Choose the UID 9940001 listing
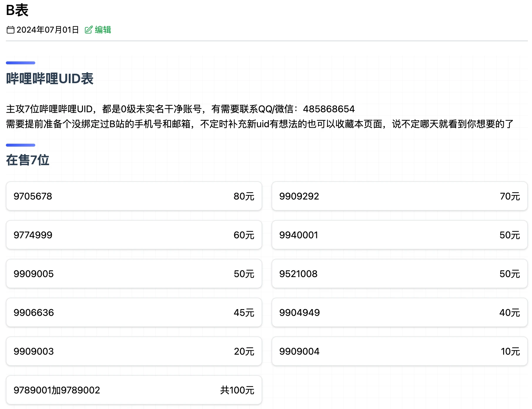Image resolution: width=532 pixels, height=409 pixels. tap(399, 235)
